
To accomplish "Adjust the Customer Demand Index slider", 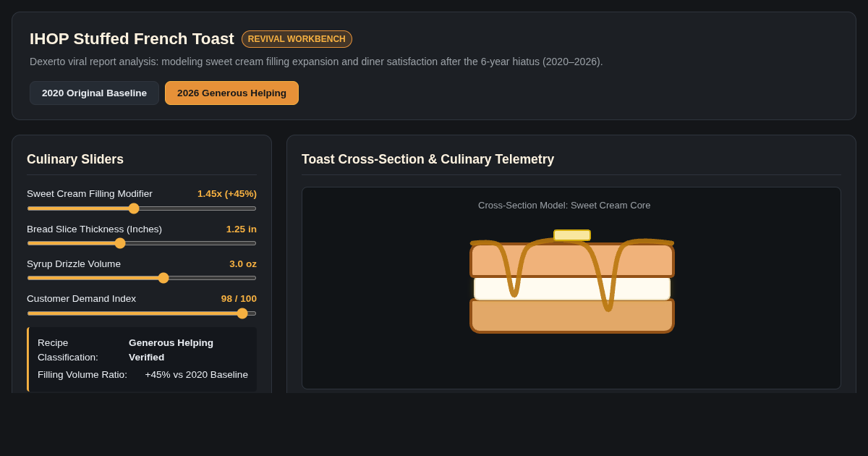I will (x=142, y=313).
